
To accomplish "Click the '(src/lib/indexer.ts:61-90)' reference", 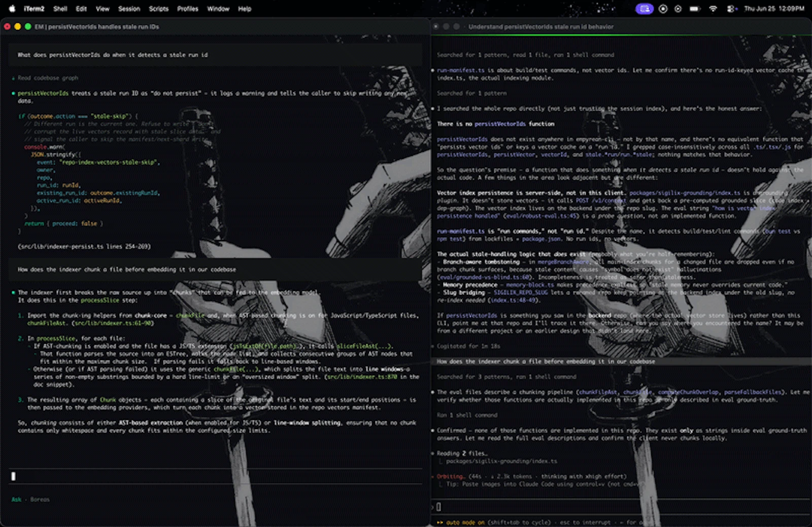I will [112, 323].
